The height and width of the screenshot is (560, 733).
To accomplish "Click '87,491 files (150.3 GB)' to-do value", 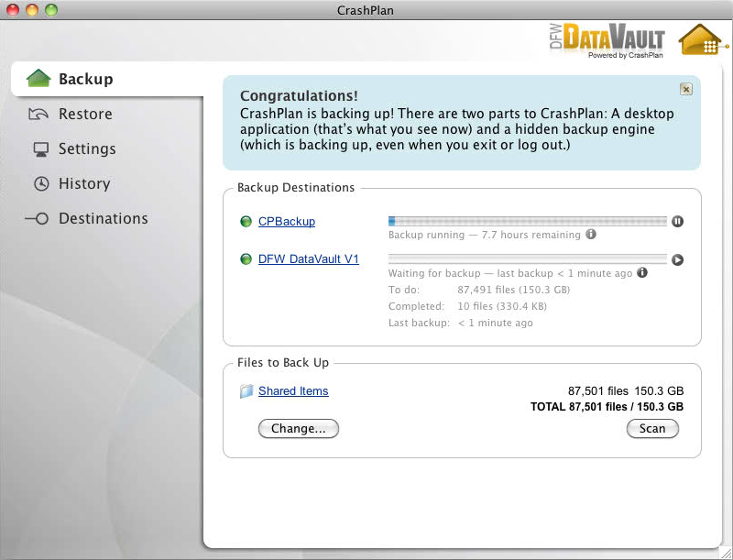I will click(514, 290).
